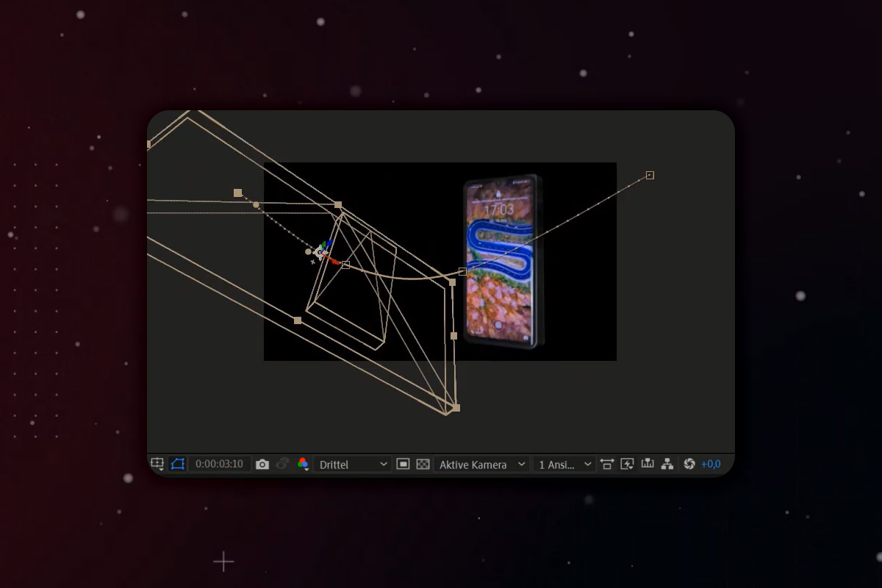Open the Drittel resolution dropdown

(x=353, y=464)
